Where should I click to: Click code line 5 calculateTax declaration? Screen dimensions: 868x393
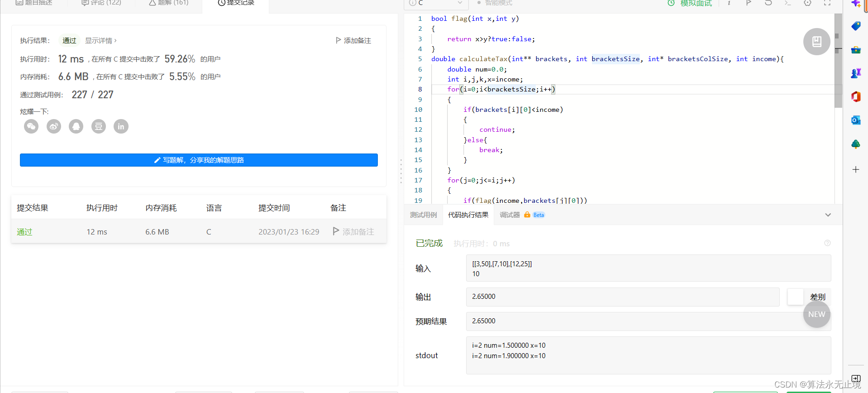click(607, 59)
